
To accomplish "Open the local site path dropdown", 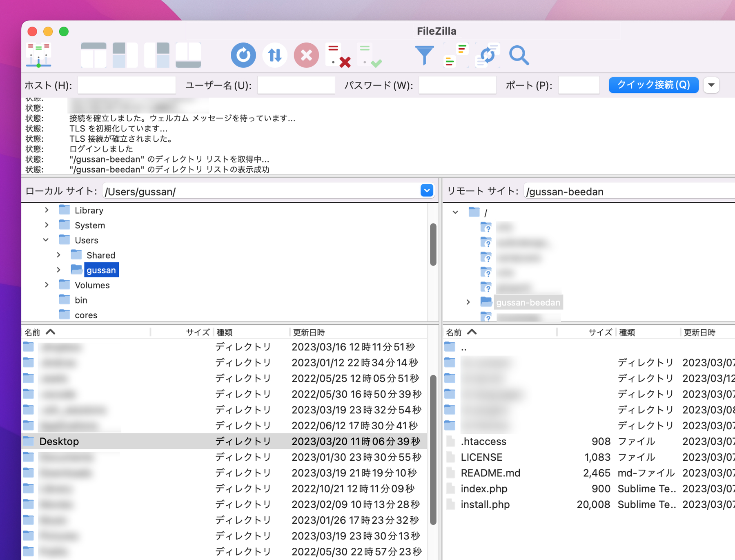I will pos(426,191).
